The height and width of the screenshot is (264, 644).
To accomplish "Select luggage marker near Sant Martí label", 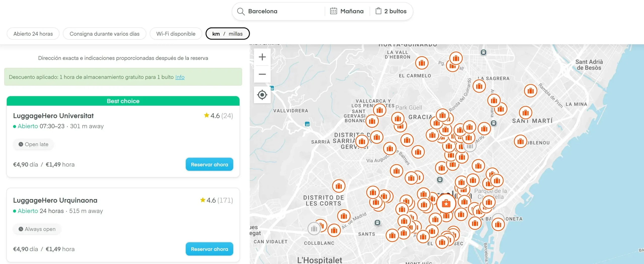I will (x=526, y=112).
